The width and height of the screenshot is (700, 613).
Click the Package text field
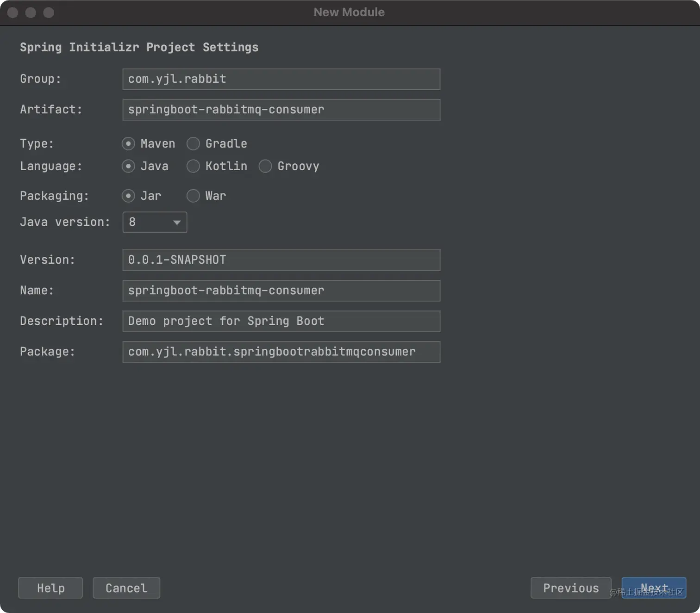281,352
